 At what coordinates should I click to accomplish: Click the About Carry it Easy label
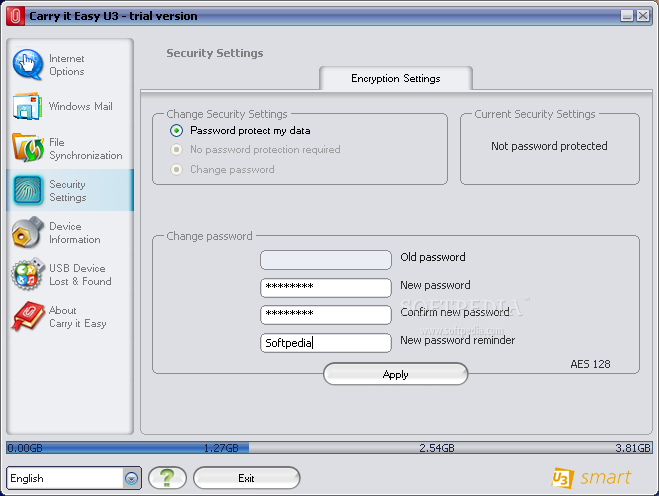point(78,317)
